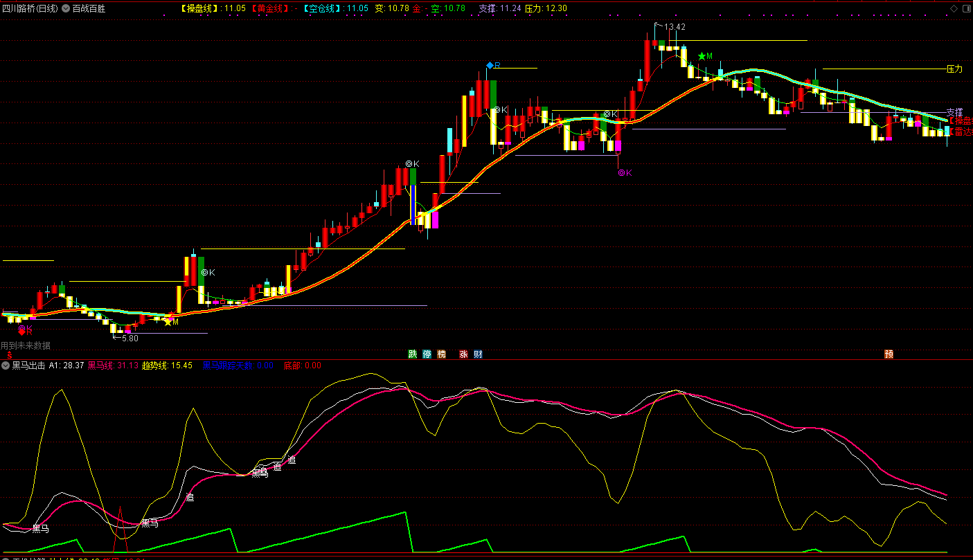973x560 pixels.
Task: Click the 停 marker icon
Action: pyautogui.click(x=427, y=354)
